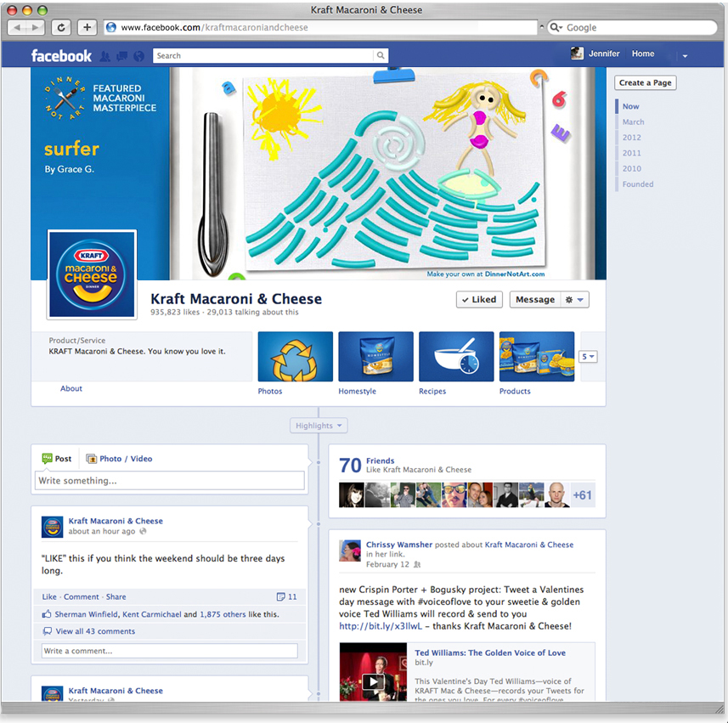The width and height of the screenshot is (728, 723).
Task: Open Chrissy Wamsher's profile link
Action: pos(398,545)
